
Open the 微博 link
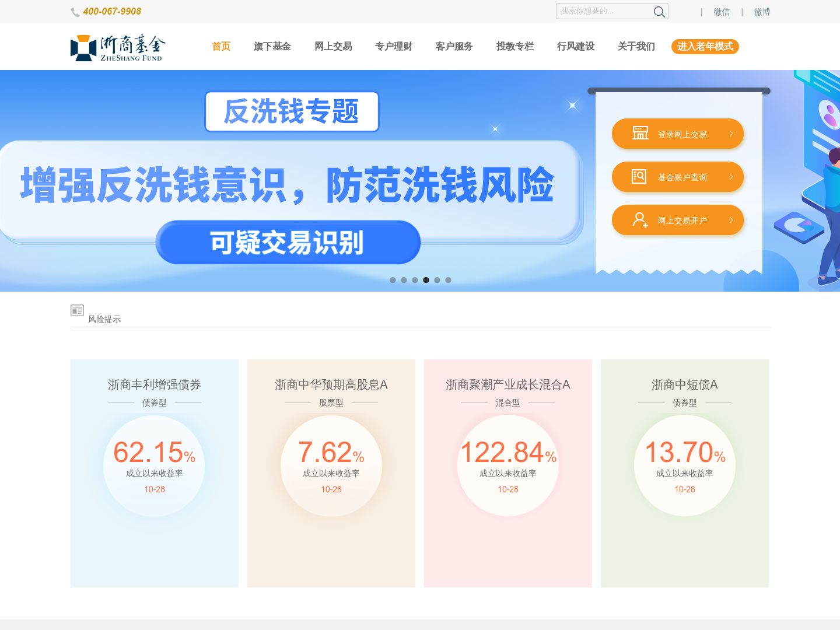pyautogui.click(x=762, y=12)
